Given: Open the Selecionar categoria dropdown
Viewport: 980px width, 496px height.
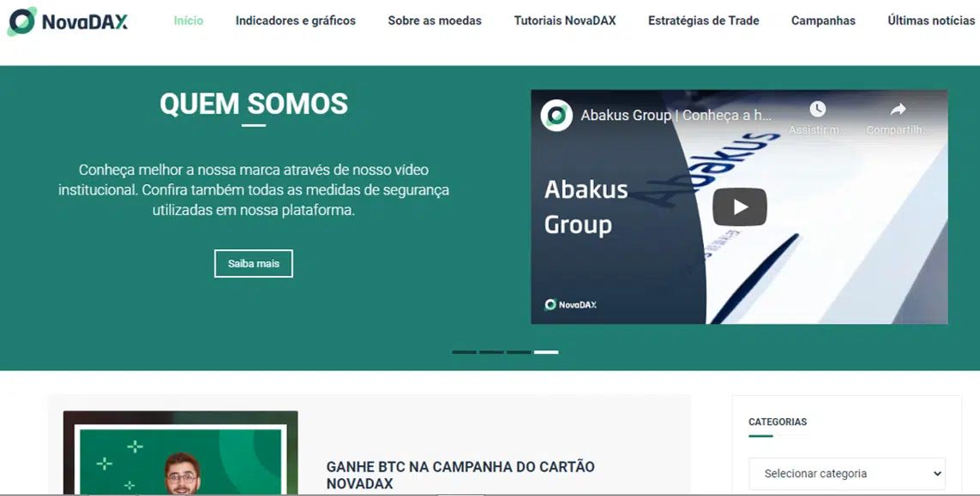Looking at the screenshot, I should pyautogui.click(x=847, y=474).
